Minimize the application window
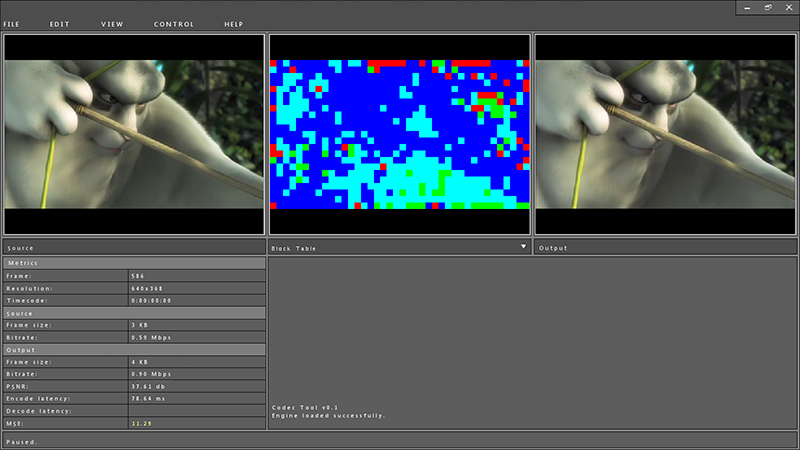Viewport: 800px width, 450px height. [747, 8]
